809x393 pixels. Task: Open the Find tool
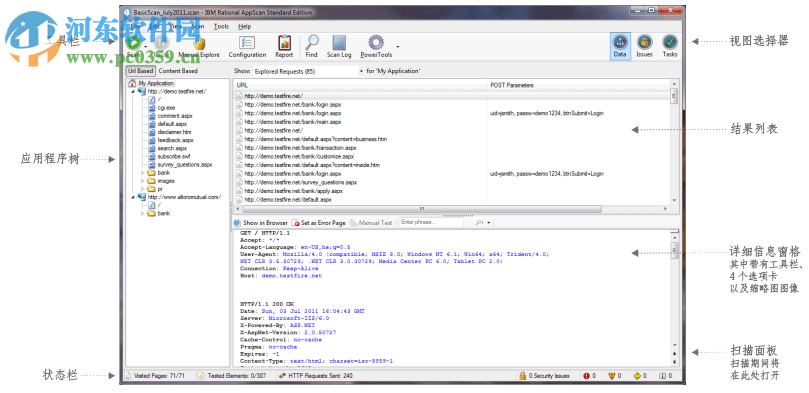pos(311,47)
